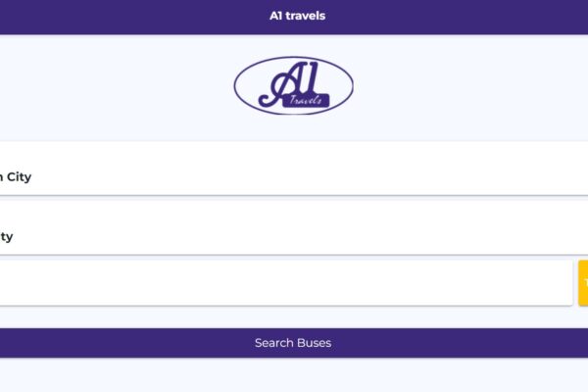The image size is (588, 392).
Task: Open the destination city picker row
Action: click(294, 228)
